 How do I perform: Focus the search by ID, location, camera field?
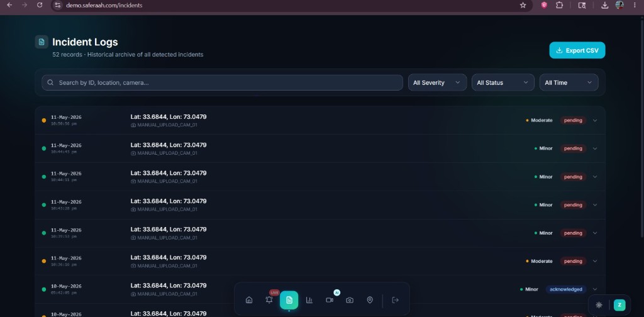tap(222, 82)
